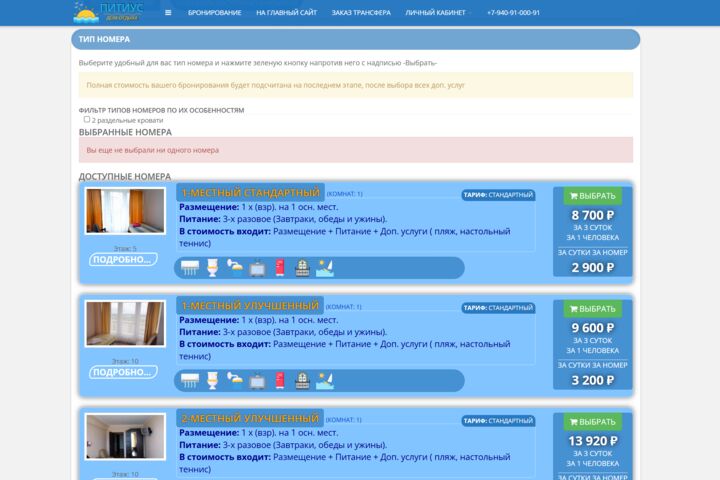Open 'Заказ трансфера' menu item
This screenshot has height=480, width=720.
click(361, 13)
